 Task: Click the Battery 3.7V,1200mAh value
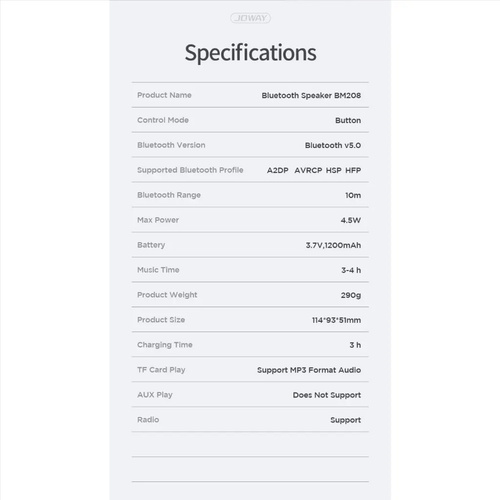333,245
